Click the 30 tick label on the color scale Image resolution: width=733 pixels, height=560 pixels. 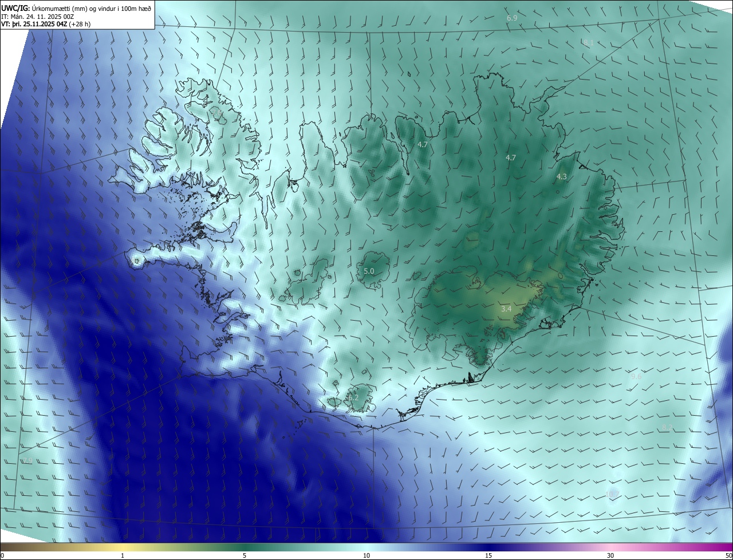[x=610, y=556]
